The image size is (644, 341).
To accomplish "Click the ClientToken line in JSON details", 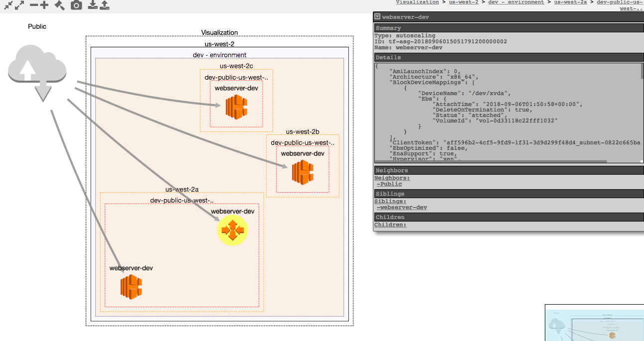I will click(x=515, y=142).
